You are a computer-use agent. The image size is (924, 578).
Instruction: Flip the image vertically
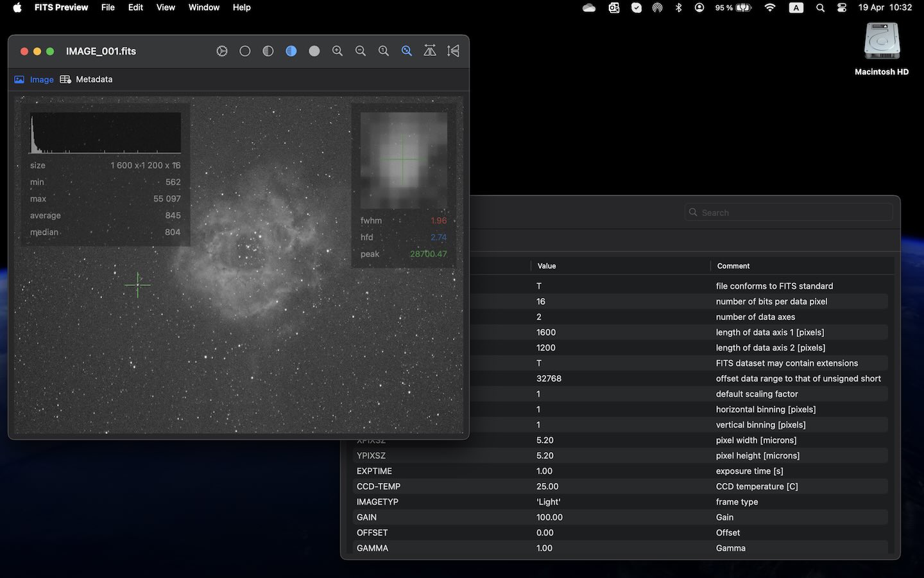coord(453,51)
